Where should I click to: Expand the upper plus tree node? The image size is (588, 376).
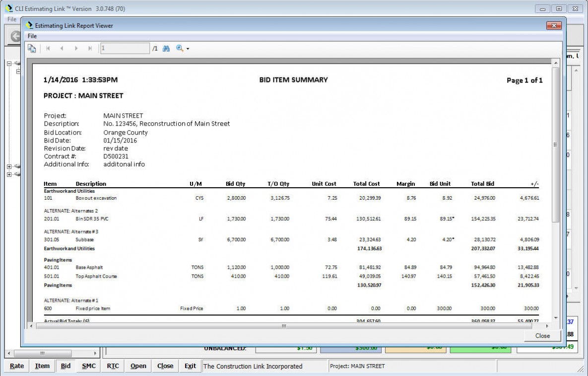pos(9,166)
